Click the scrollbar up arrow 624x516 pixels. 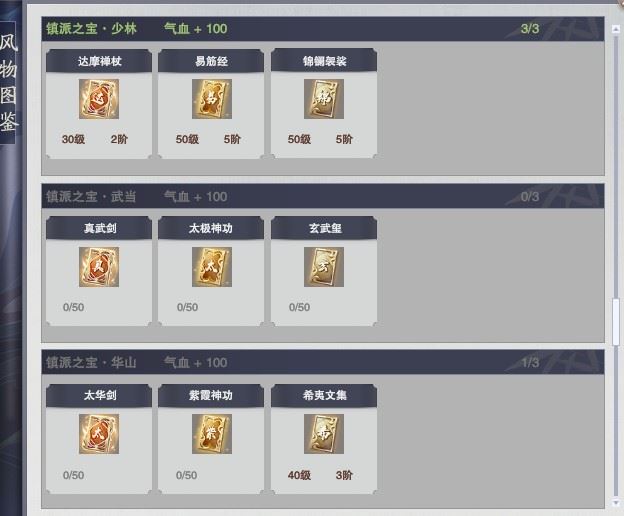[x=616, y=29]
